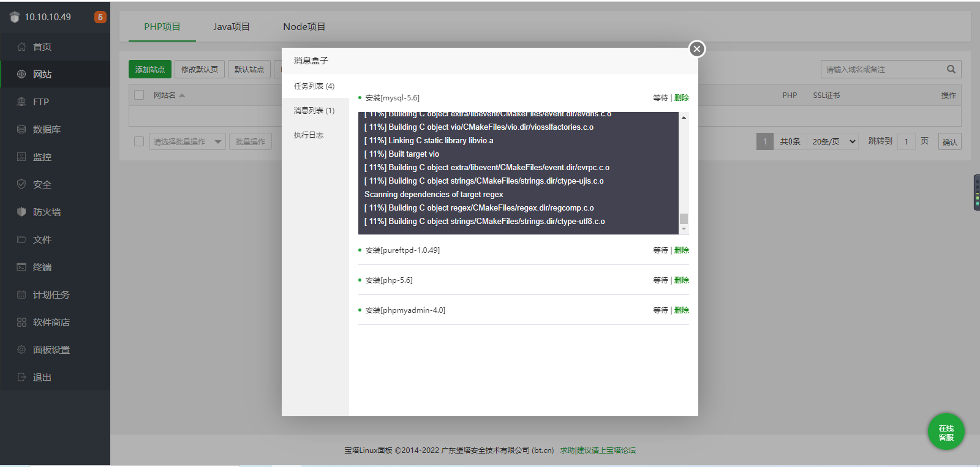
Task: Open the terminal icon in sidebar
Action: point(21,267)
